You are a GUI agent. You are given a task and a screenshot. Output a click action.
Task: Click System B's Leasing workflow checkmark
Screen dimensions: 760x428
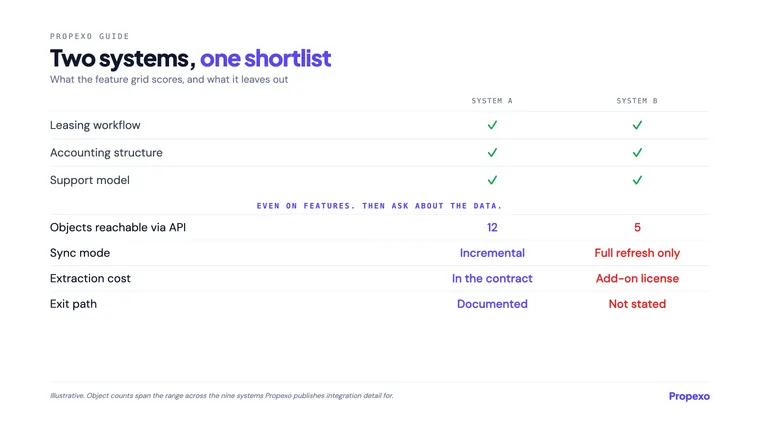click(637, 125)
